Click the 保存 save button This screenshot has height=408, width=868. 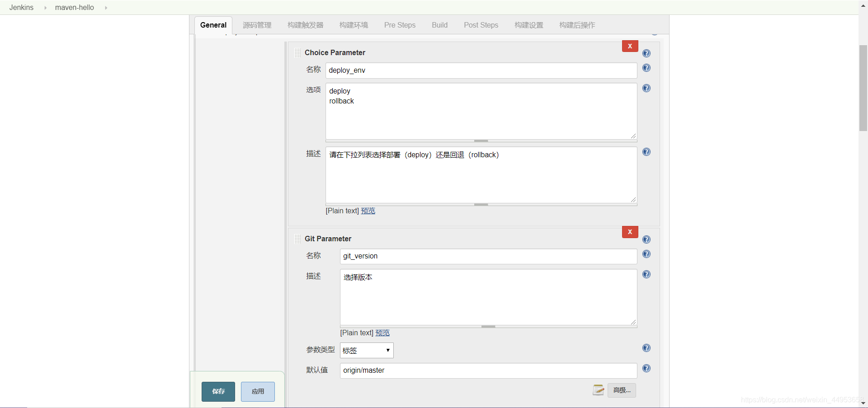[218, 392]
